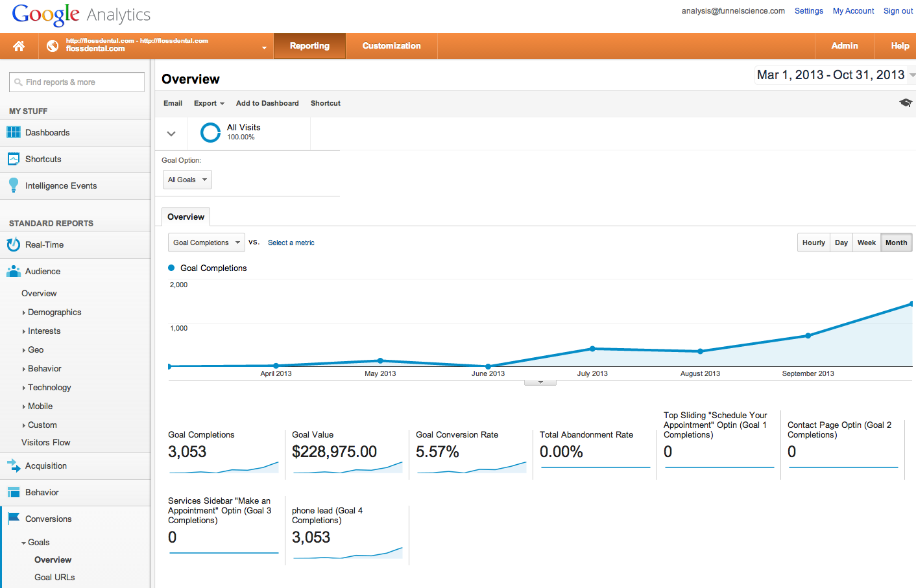The image size is (916, 588).
Task: Click the search magnifier icon
Action: point(18,82)
